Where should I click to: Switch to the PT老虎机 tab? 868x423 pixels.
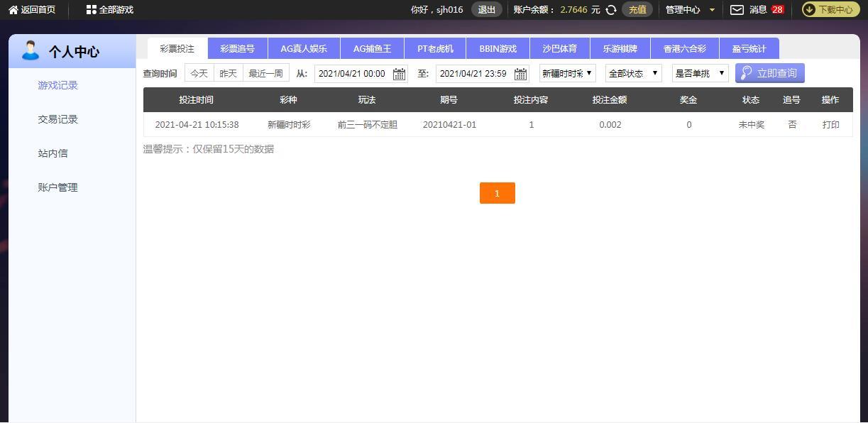[x=435, y=49]
